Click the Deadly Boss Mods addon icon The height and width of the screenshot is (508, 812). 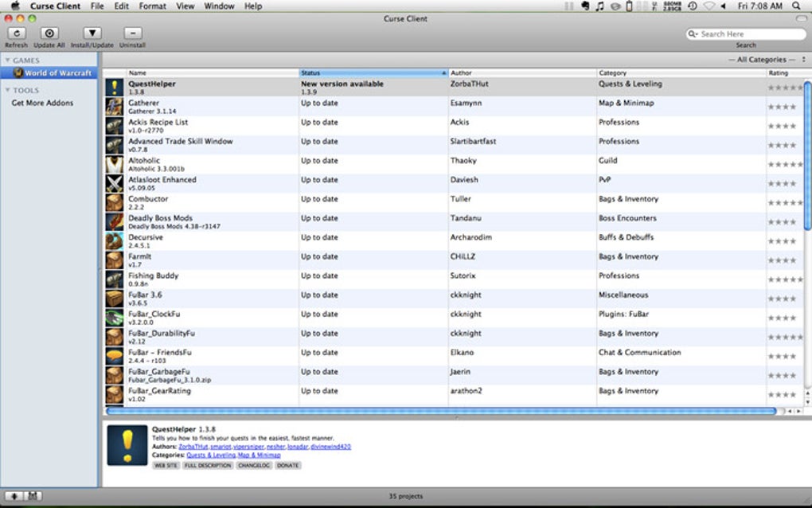coord(115,221)
